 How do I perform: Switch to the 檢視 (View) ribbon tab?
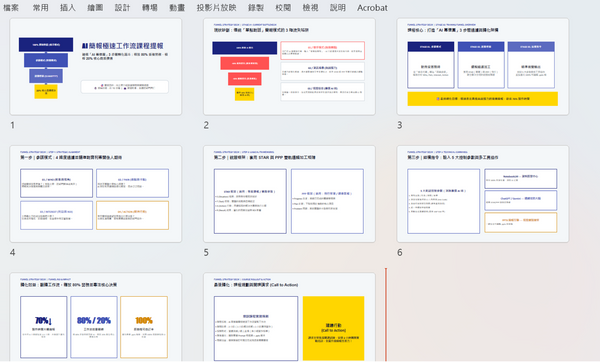(x=310, y=8)
